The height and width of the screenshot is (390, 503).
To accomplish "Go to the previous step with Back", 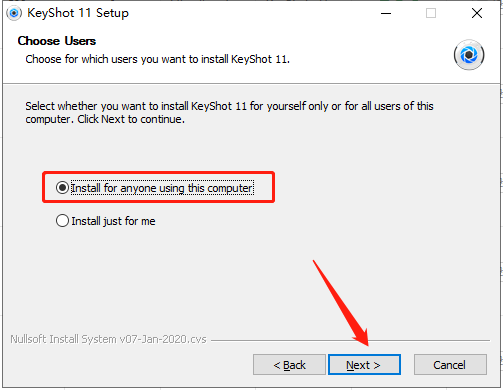I will click(x=289, y=365).
